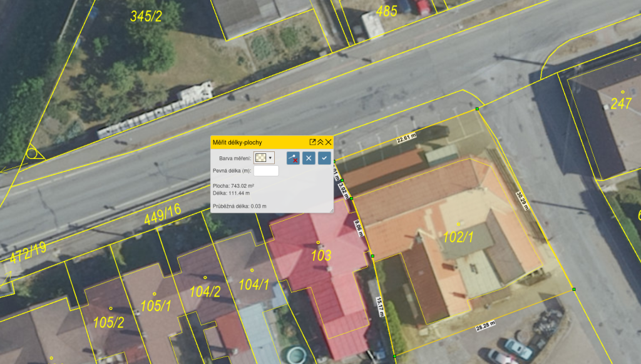Select parcel 102/1 on the map
This screenshot has width=641, height=364.
pyautogui.click(x=458, y=238)
